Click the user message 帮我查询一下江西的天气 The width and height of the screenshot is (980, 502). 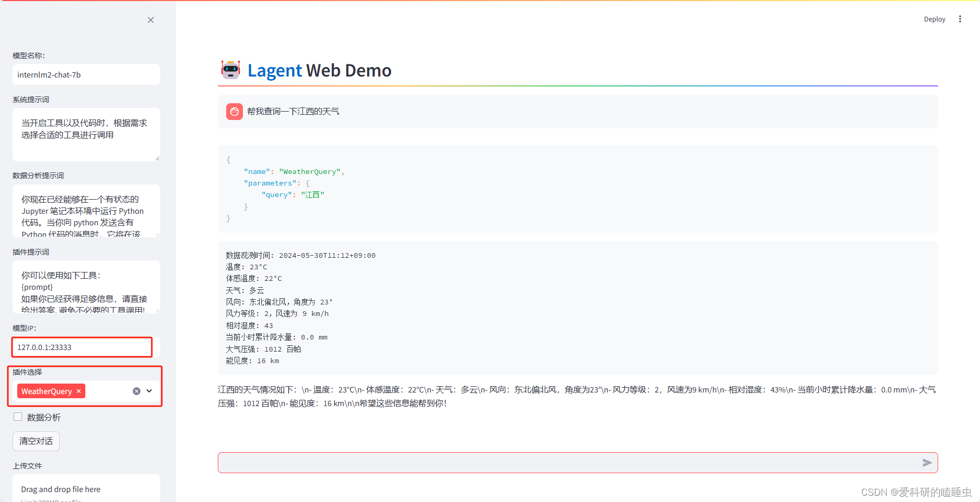click(293, 112)
